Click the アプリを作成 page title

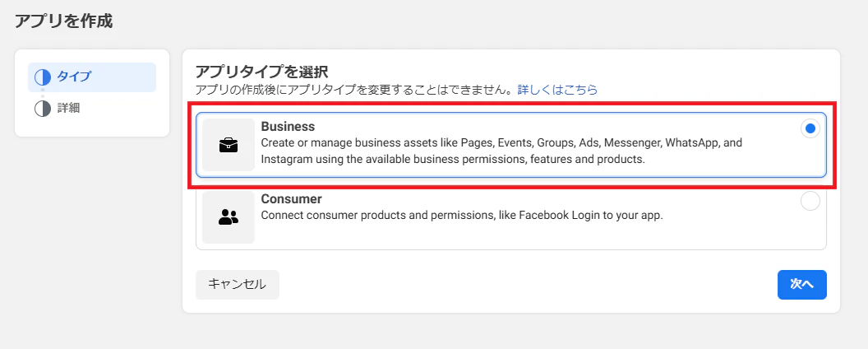pyautogui.click(x=63, y=21)
